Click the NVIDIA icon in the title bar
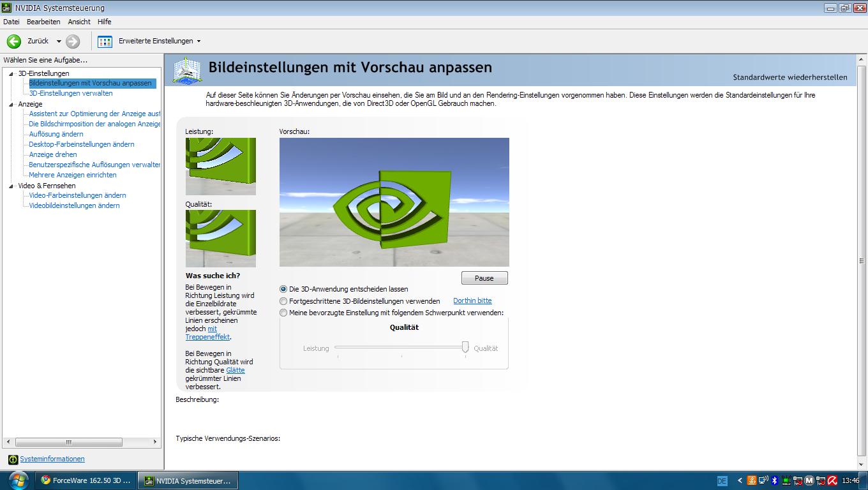This screenshot has height=490, width=868. tap(8, 8)
